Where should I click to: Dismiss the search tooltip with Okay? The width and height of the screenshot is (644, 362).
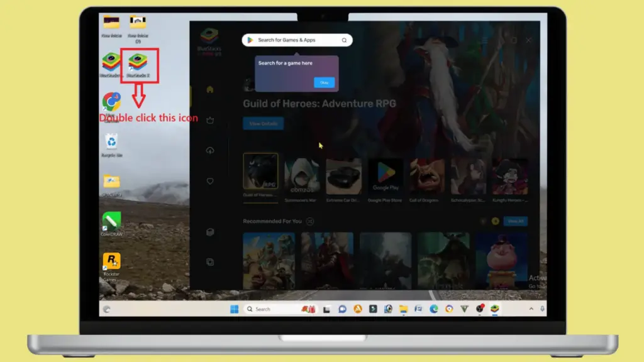pos(324,82)
